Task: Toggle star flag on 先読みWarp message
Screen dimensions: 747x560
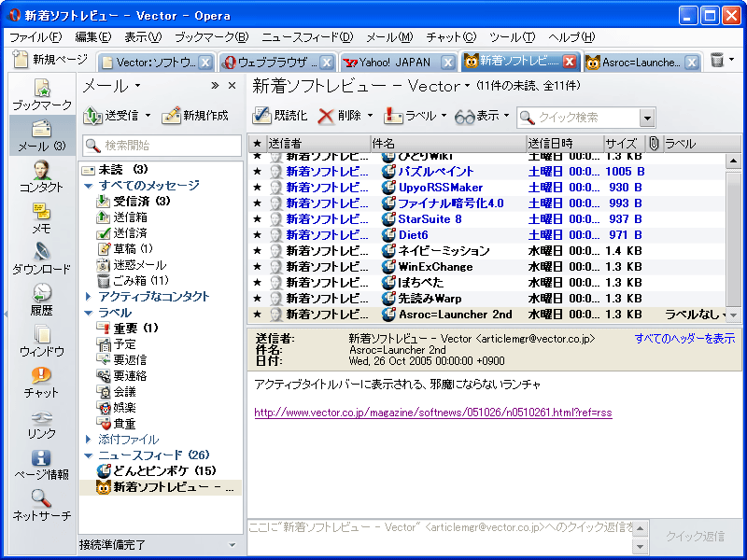Action: coord(258,298)
